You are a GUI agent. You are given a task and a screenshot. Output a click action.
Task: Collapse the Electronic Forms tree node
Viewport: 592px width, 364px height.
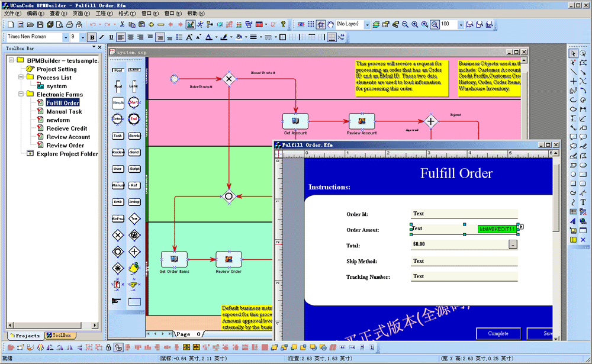[x=21, y=94]
